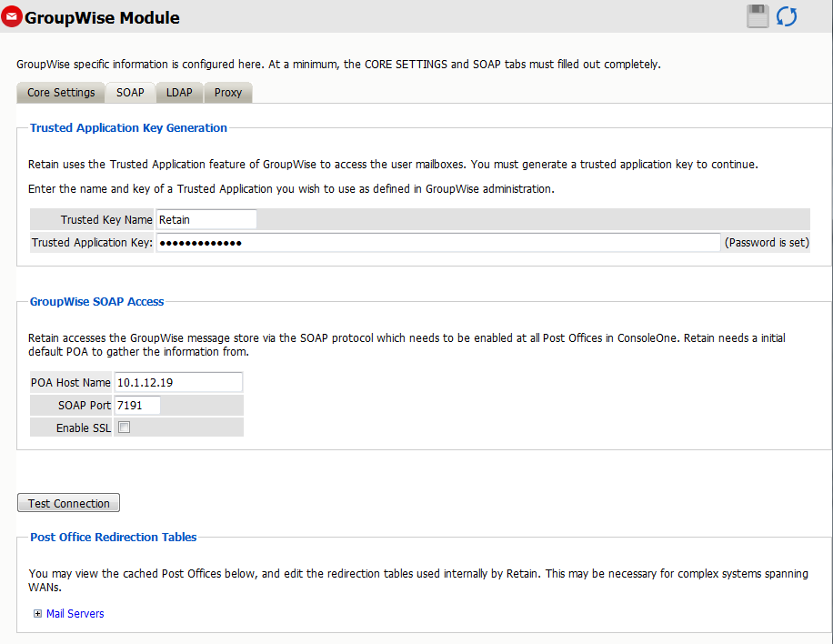Screen dimensions: 833x644
Task: Click the GroupWise Module title text
Action: pyautogui.click(x=102, y=18)
